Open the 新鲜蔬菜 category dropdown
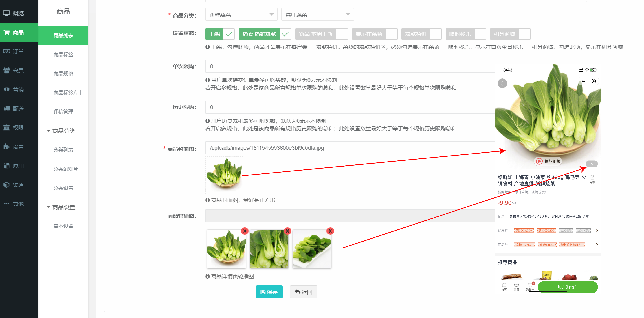 tap(241, 15)
